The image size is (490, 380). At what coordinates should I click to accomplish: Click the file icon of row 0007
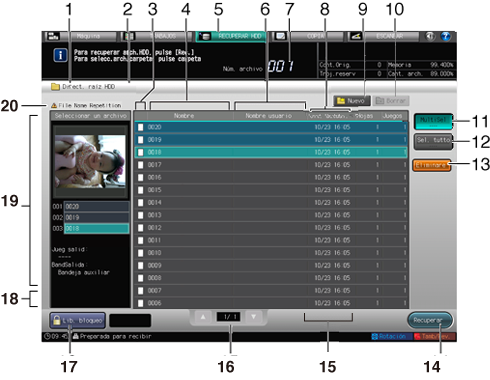(x=141, y=291)
